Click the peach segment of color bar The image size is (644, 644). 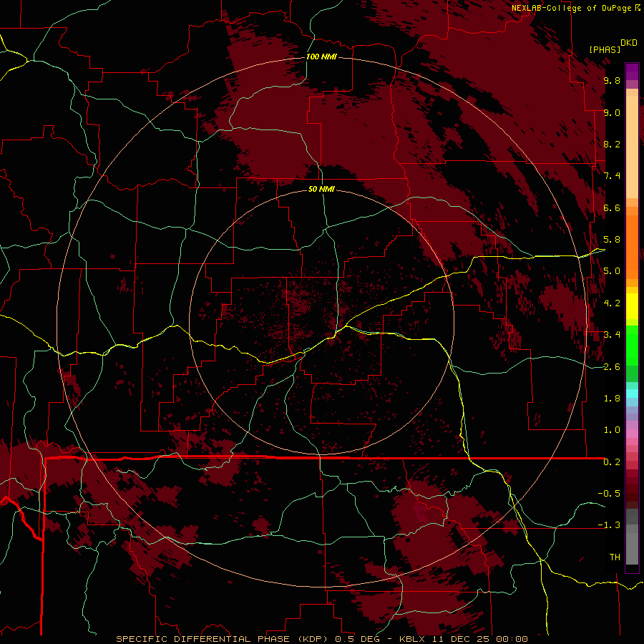(632, 147)
